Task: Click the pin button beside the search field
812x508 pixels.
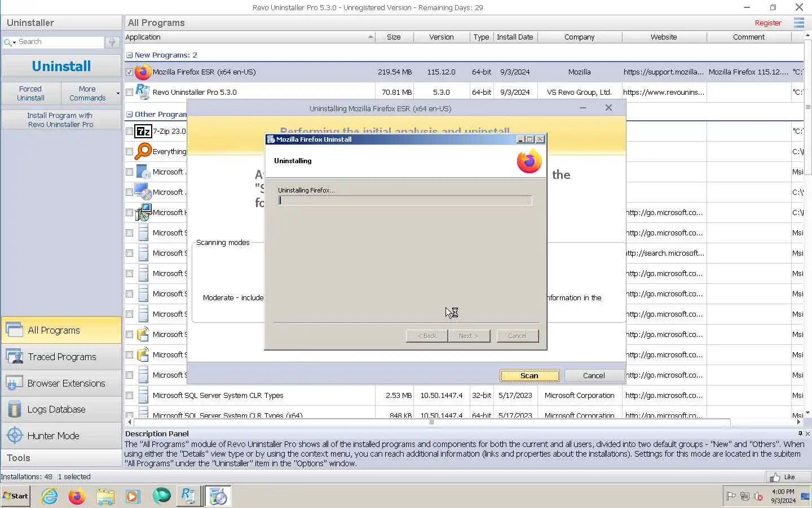Action: coord(112,42)
